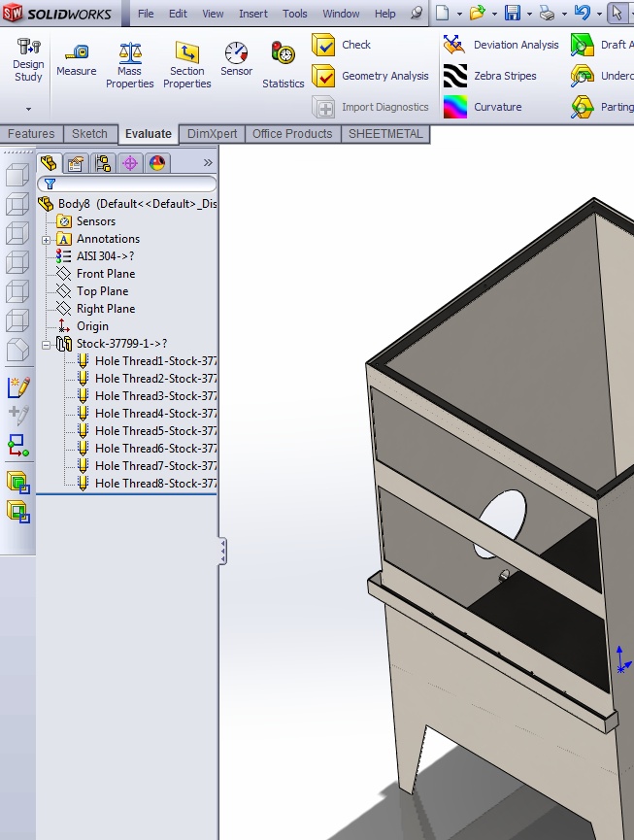Collapse the Stock-37799-1 feature
The width and height of the screenshot is (634, 840).
46,345
